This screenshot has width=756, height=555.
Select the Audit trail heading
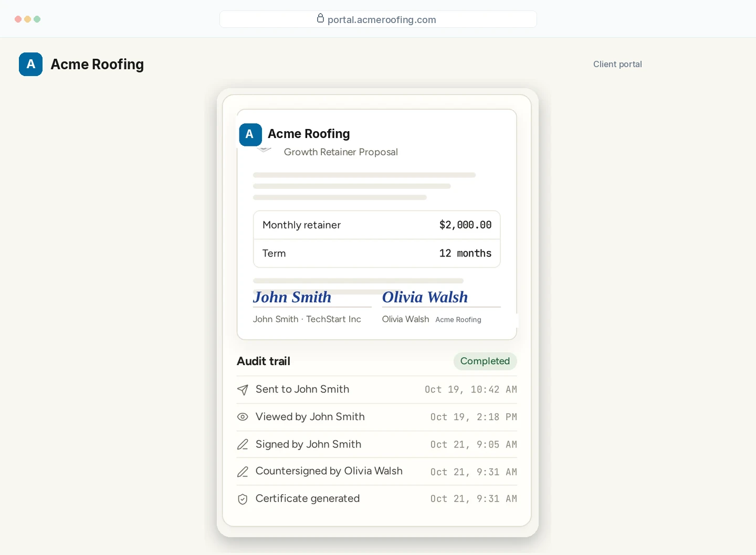[x=264, y=361]
